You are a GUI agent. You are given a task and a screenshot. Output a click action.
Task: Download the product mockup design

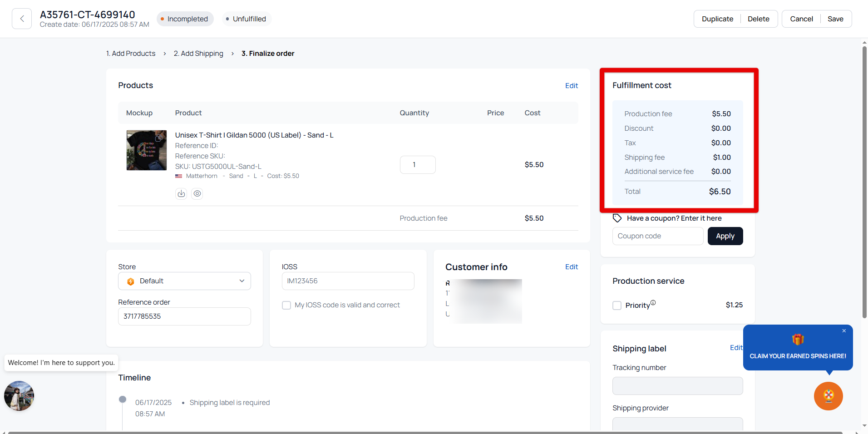pyautogui.click(x=181, y=194)
